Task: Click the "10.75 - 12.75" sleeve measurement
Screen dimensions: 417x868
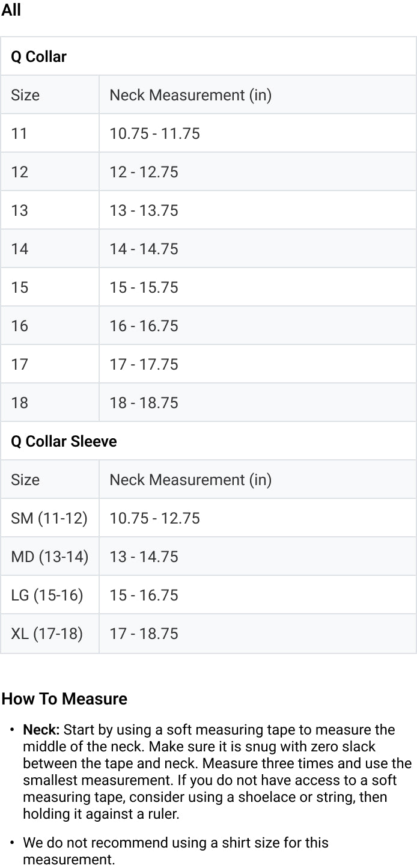Action: 154,518
